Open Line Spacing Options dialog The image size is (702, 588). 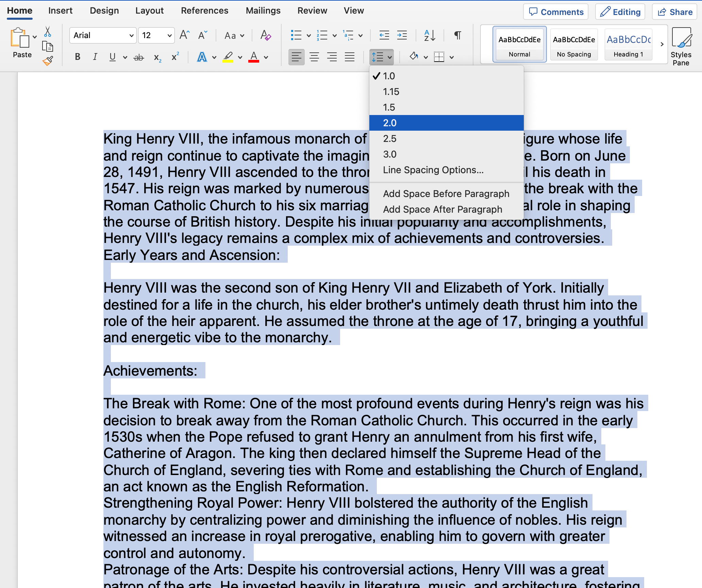433,170
